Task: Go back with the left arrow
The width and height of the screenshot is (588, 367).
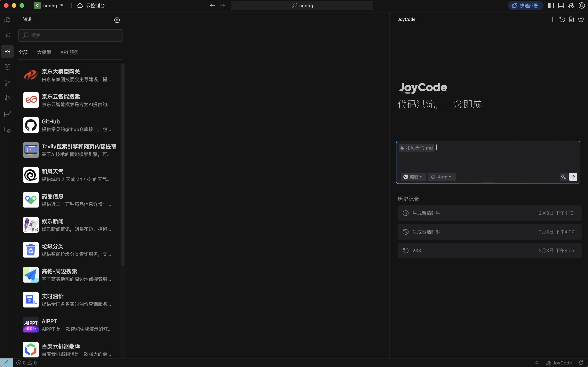Action: point(212,6)
